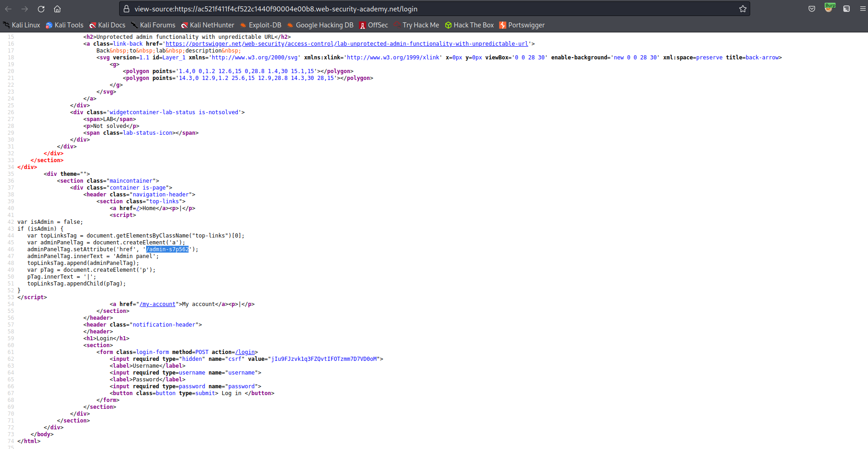
Task: Click the 'topLinksTag.appendChild(pTag);' line
Action: (76, 284)
